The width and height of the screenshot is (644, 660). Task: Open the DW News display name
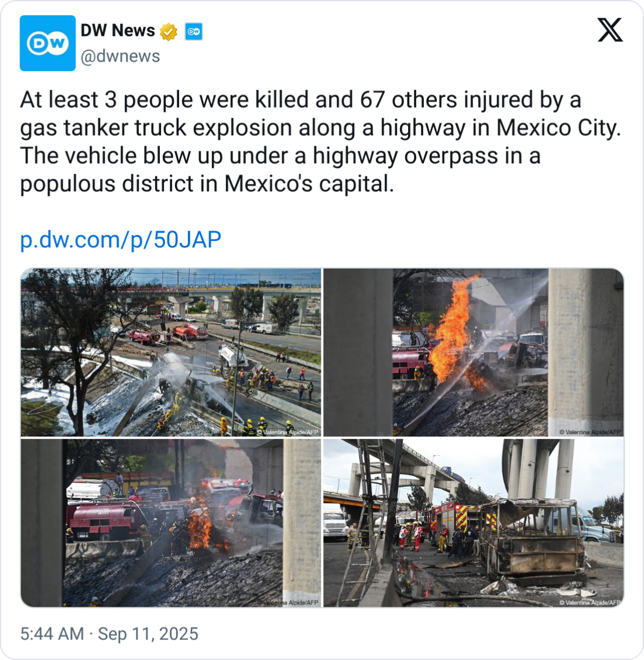[118, 31]
